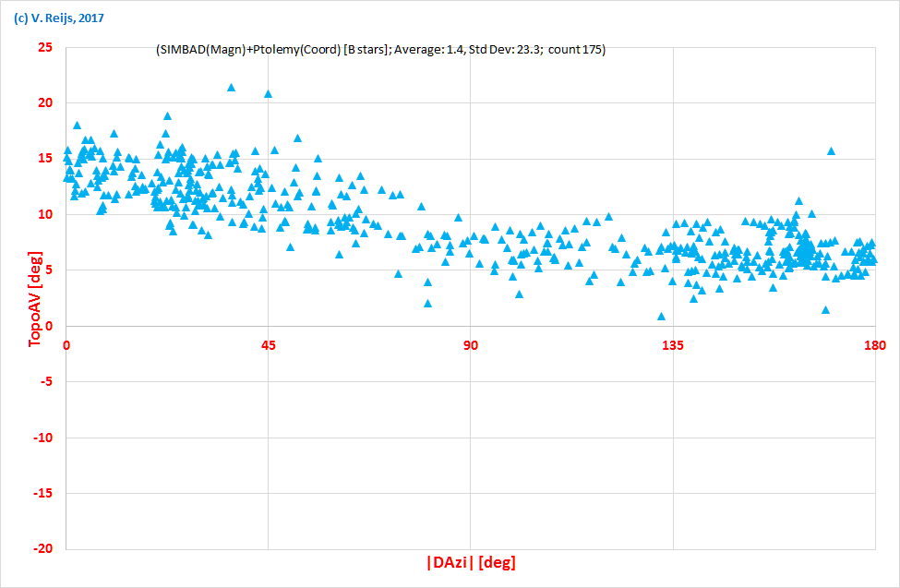The width and height of the screenshot is (900, 588).
Task: Click the tall triangle marker directly above the '45' gridline
Action: [268, 93]
